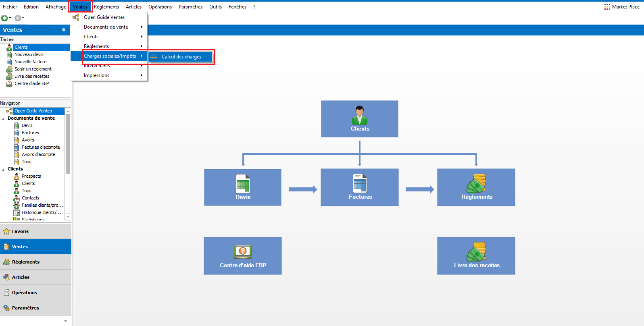Select Factures d'acompte in navigation tree
Viewport: 644px width, 326px height.
(41, 147)
